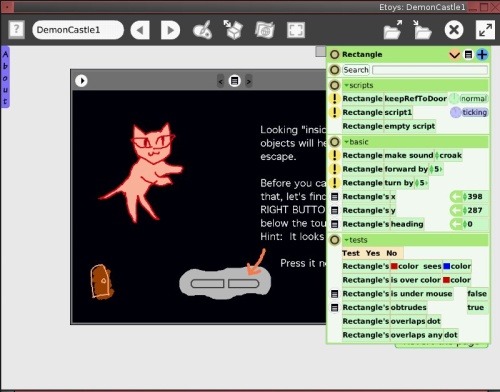Run turn by with yellow exclamation
Screen dimensions: 500x392
click(335, 183)
